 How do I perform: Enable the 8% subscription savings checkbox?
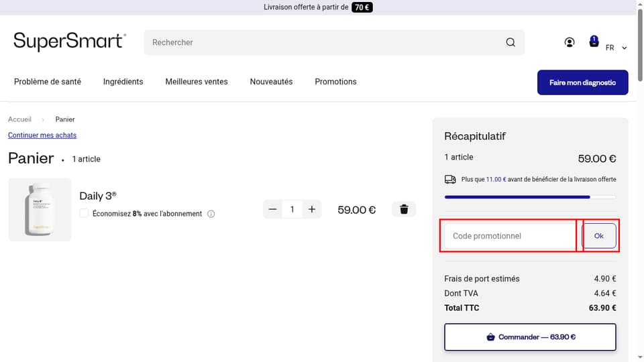click(x=84, y=213)
